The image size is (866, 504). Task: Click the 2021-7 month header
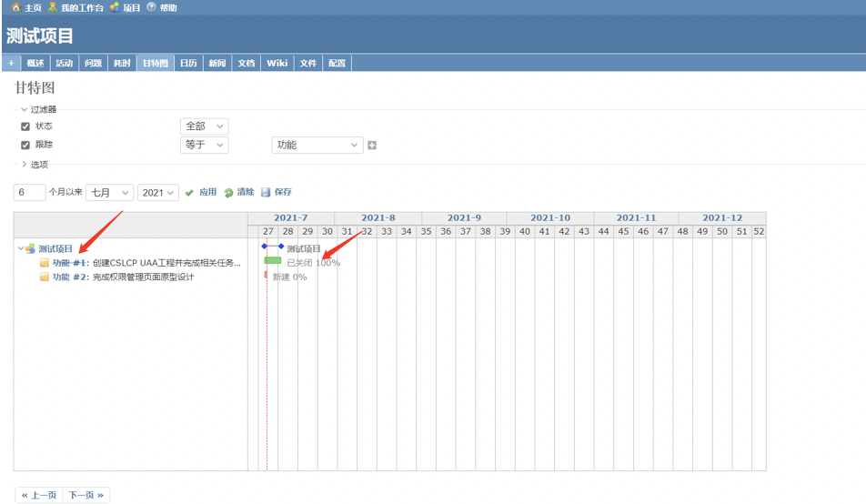click(x=291, y=217)
